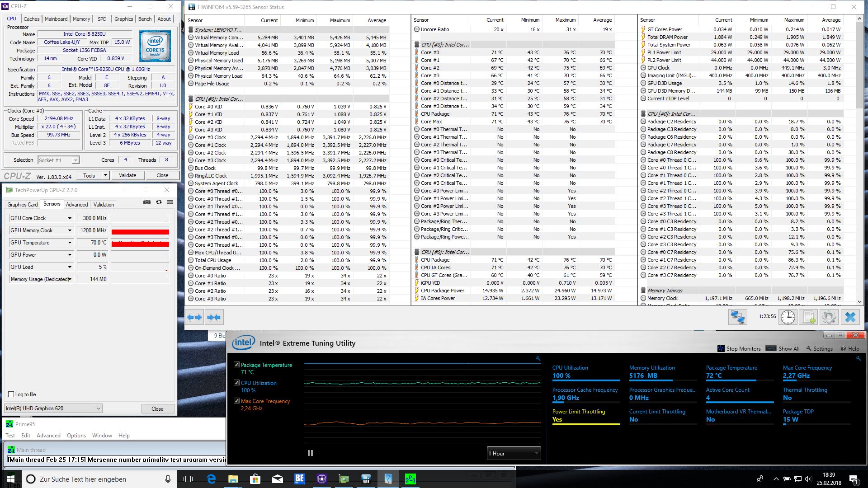Open Prime95 Advanced menu
The width and height of the screenshot is (868, 488).
[48, 436]
